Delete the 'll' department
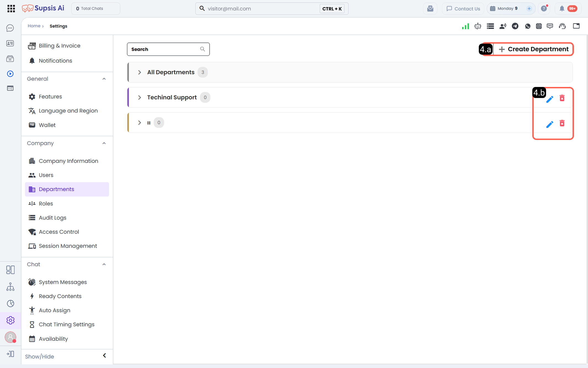Image resolution: width=588 pixels, height=368 pixels. coord(562,123)
